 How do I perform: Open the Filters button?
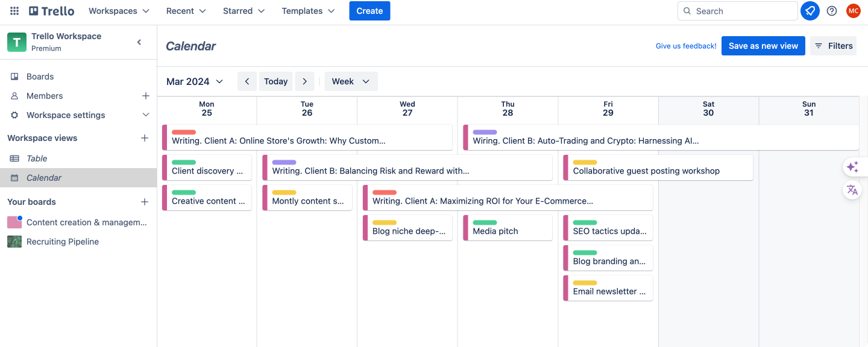(x=833, y=46)
